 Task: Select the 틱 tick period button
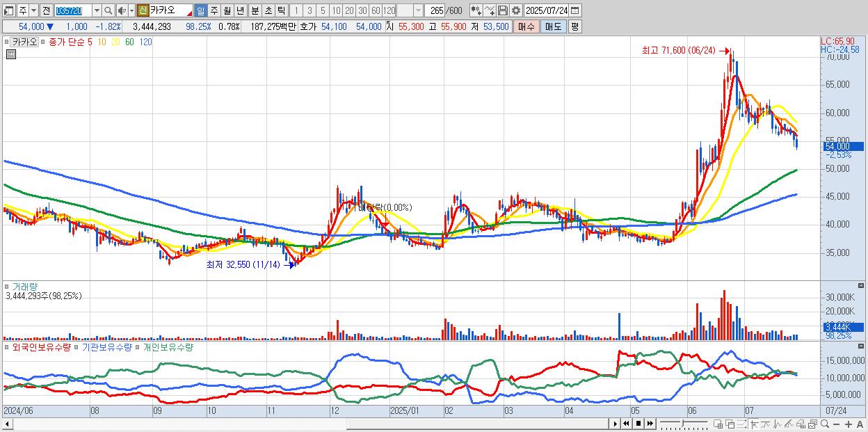[281, 10]
